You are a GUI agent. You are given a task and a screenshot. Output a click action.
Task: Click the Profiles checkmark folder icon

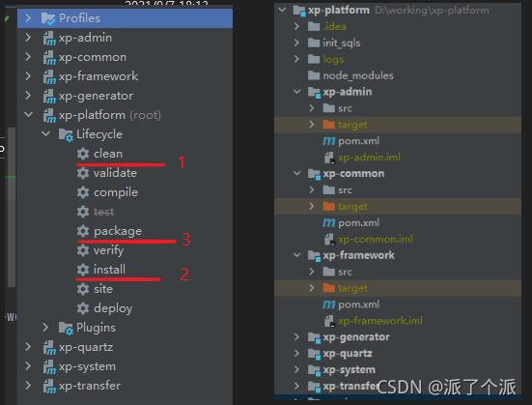point(48,18)
